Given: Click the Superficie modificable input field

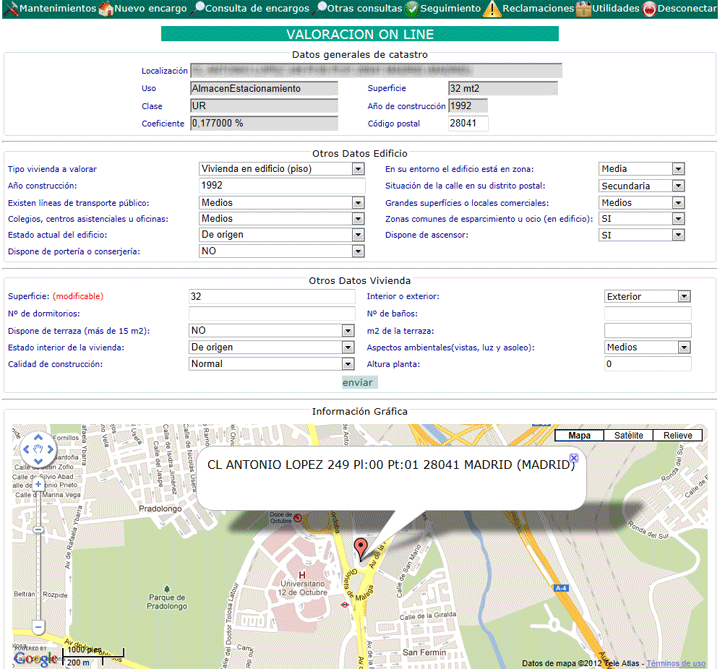Looking at the screenshot, I should (x=272, y=297).
